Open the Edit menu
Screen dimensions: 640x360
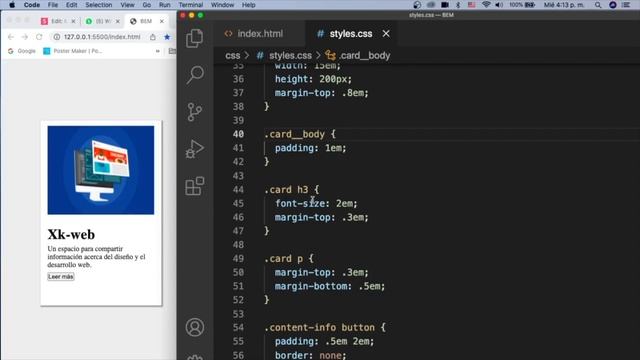(x=71, y=5)
